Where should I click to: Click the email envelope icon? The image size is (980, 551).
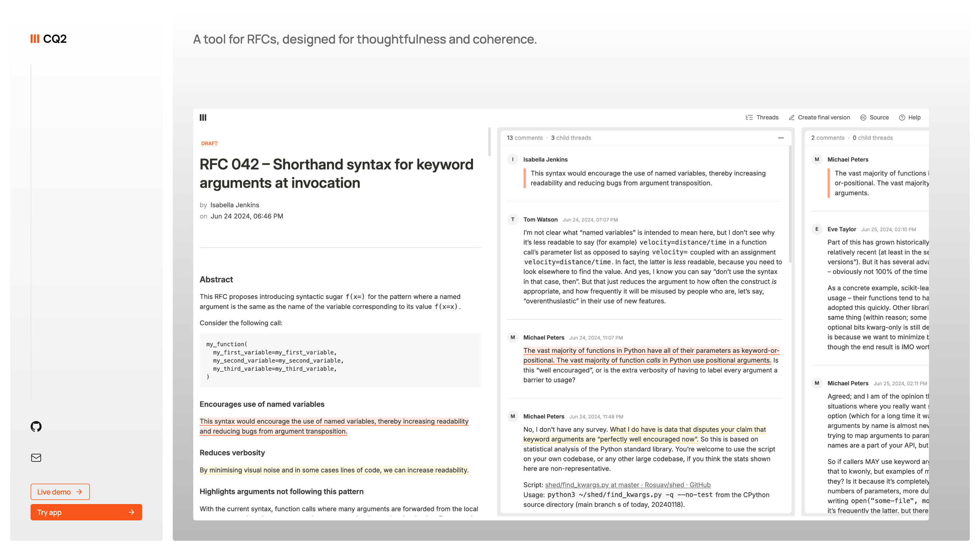tap(36, 457)
